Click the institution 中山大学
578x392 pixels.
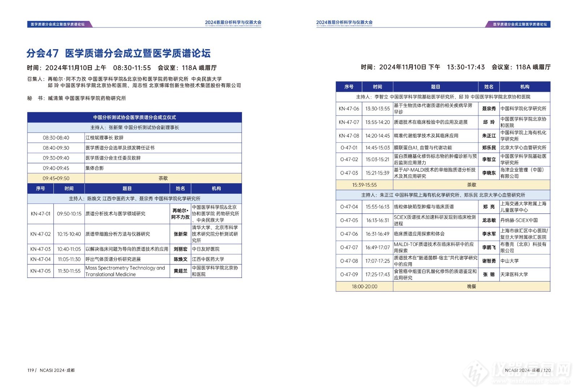(509, 261)
